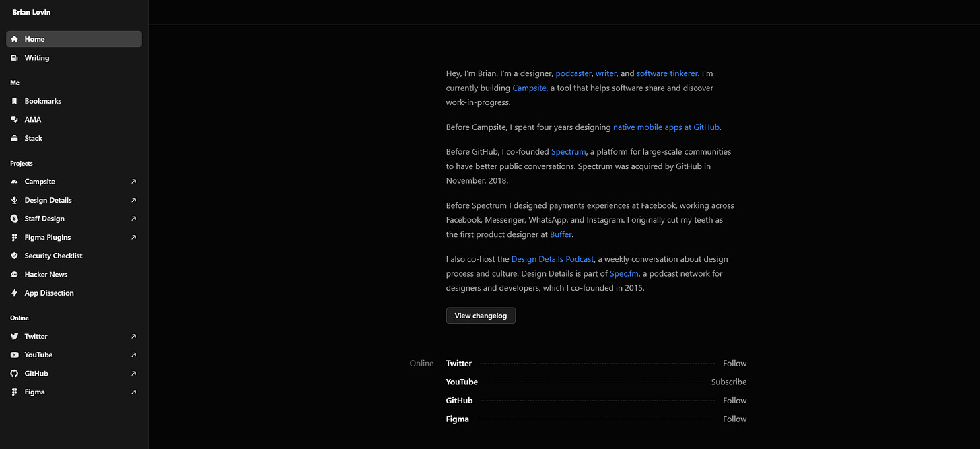Open the Hacker News project label

(46, 275)
